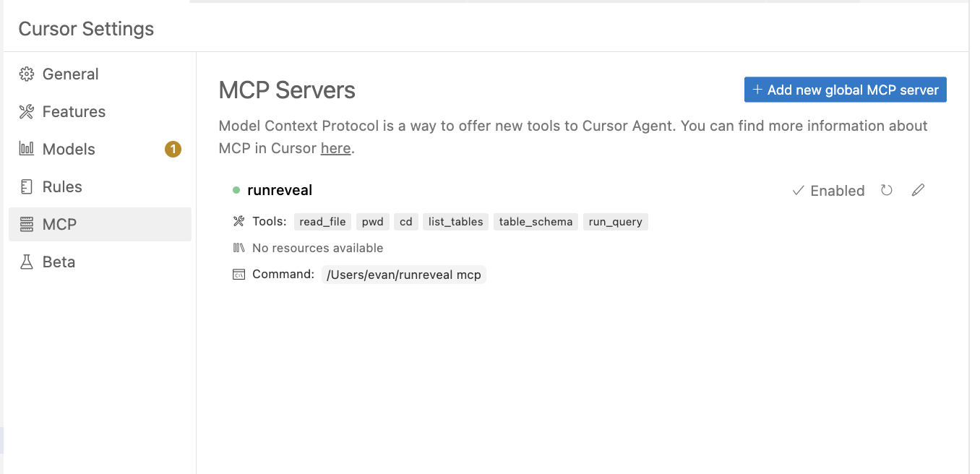Click the green status dot beside runreveal
This screenshot has height=474, width=980.
pos(236,189)
